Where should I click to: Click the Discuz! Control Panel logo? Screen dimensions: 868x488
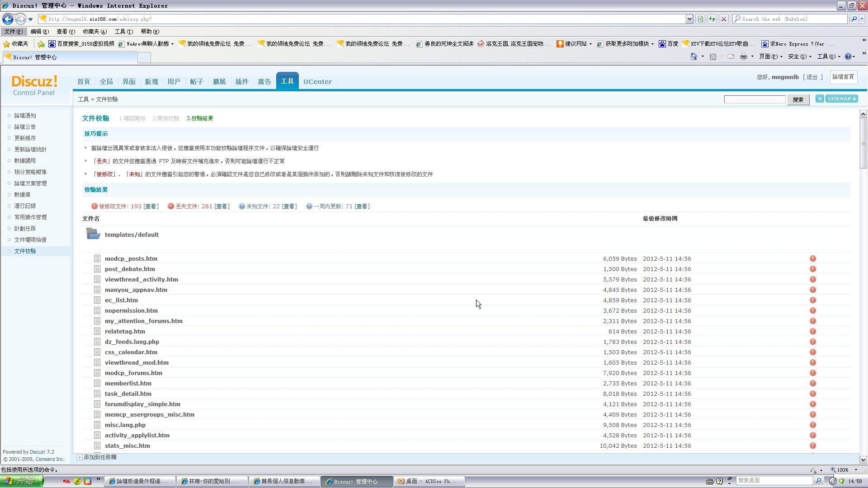[x=34, y=85]
